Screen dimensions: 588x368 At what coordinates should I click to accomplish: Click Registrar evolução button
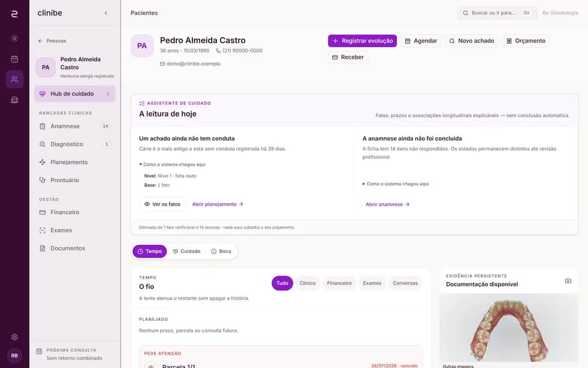pos(362,41)
